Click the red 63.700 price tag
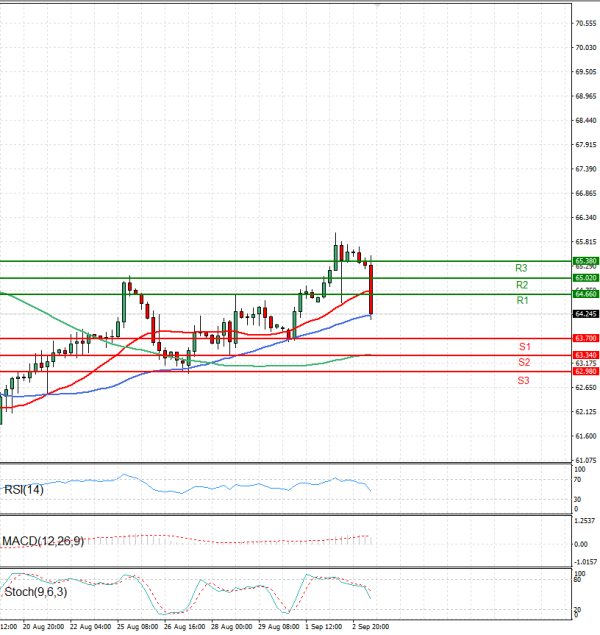 pos(585,338)
